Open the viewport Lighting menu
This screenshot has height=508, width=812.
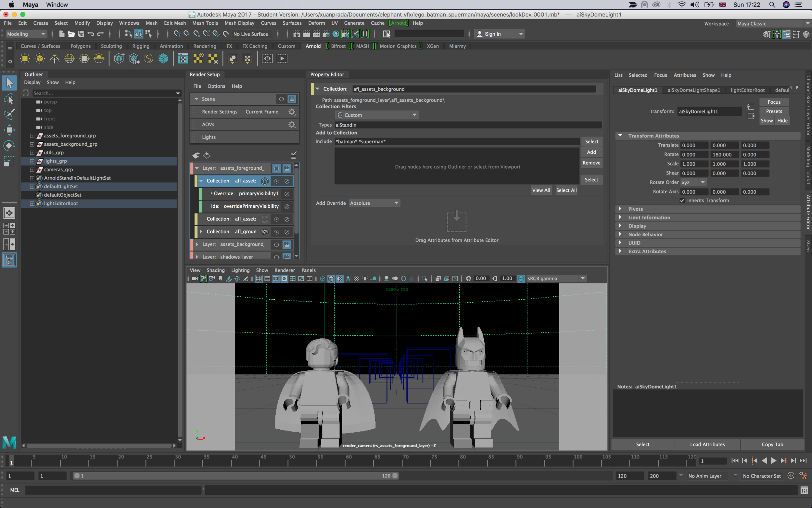coord(240,270)
